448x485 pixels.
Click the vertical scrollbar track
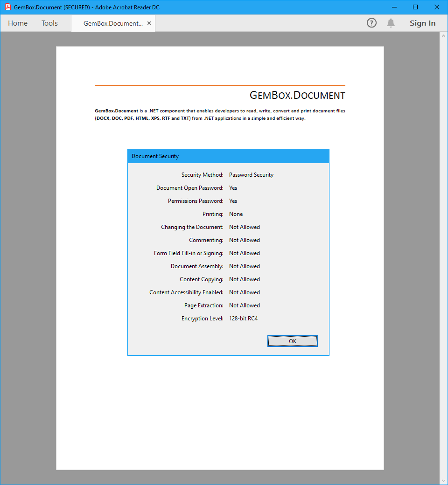[443, 256]
